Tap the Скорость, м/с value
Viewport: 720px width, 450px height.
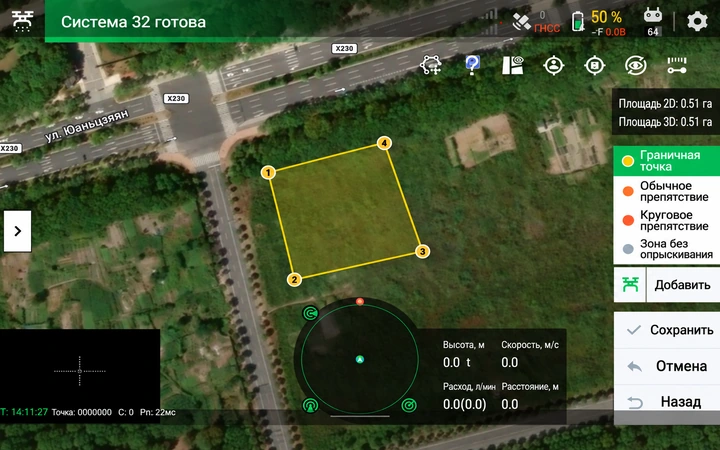(510, 362)
